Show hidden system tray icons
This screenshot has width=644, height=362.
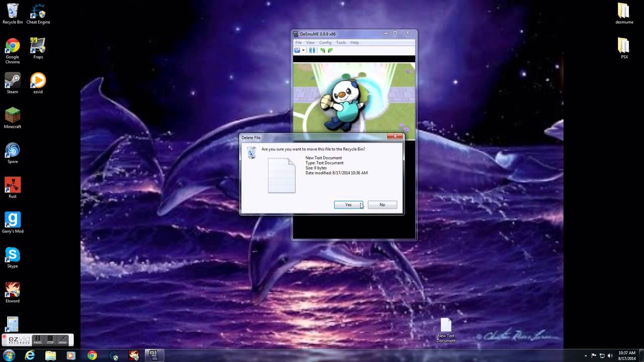click(586, 356)
